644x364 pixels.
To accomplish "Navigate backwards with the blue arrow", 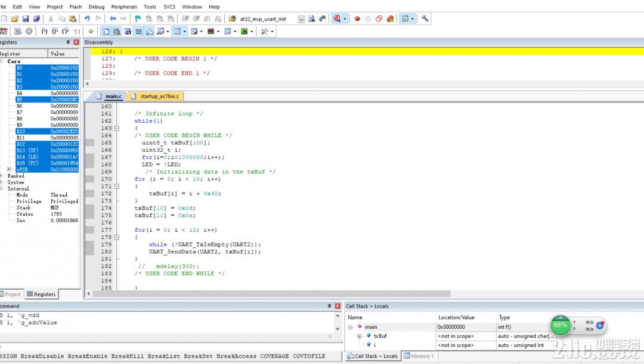I will (113, 19).
